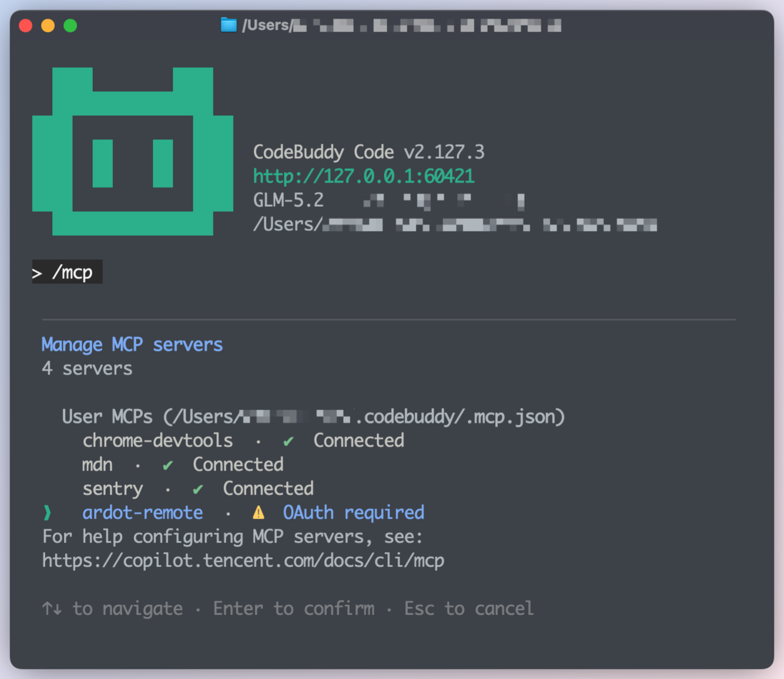Click 'Connected' status of mdn
The width and height of the screenshot is (784, 679).
click(x=238, y=465)
